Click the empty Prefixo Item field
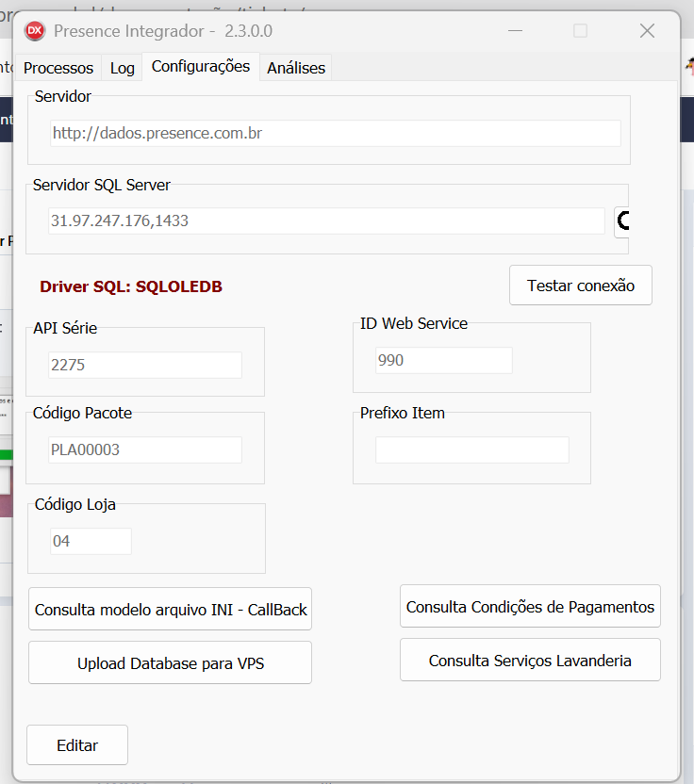Viewport: 694px width, 784px height. pos(472,449)
